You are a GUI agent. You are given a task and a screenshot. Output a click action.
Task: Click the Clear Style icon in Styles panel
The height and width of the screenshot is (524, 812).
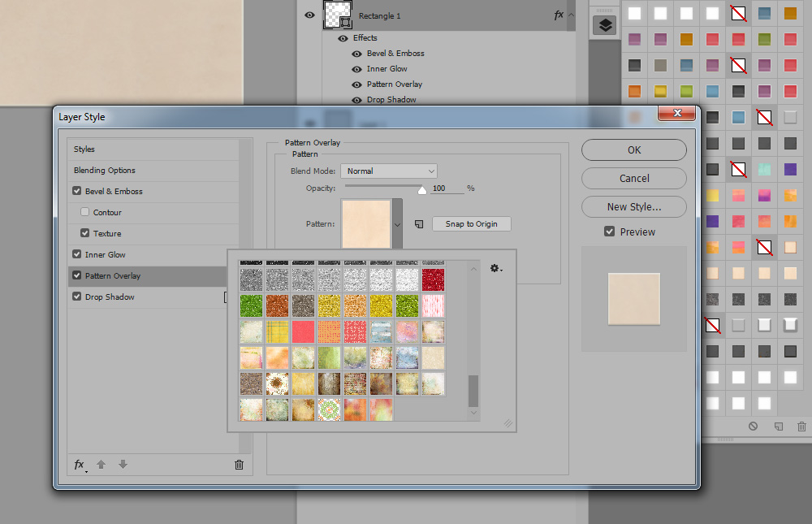click(753, 426)
